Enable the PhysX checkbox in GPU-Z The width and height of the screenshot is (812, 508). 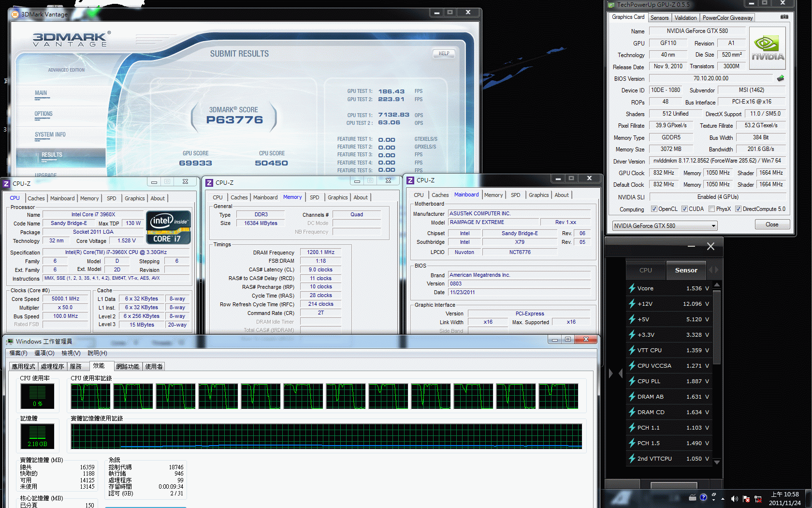tap(711, 209)
